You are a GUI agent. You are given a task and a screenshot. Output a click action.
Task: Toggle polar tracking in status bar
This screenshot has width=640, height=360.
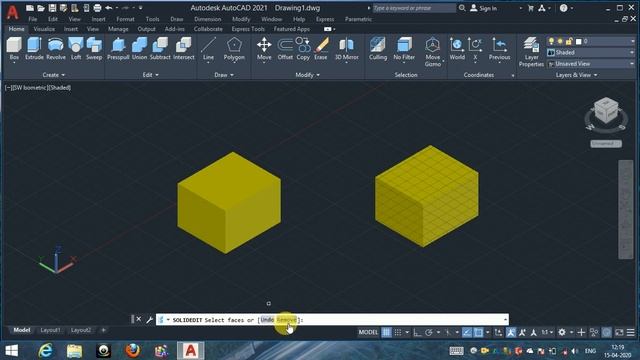click(429, 332)
